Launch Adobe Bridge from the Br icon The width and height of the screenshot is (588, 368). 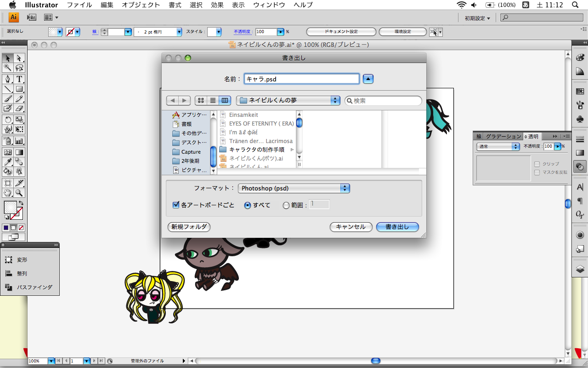click(x=32, y=17)
